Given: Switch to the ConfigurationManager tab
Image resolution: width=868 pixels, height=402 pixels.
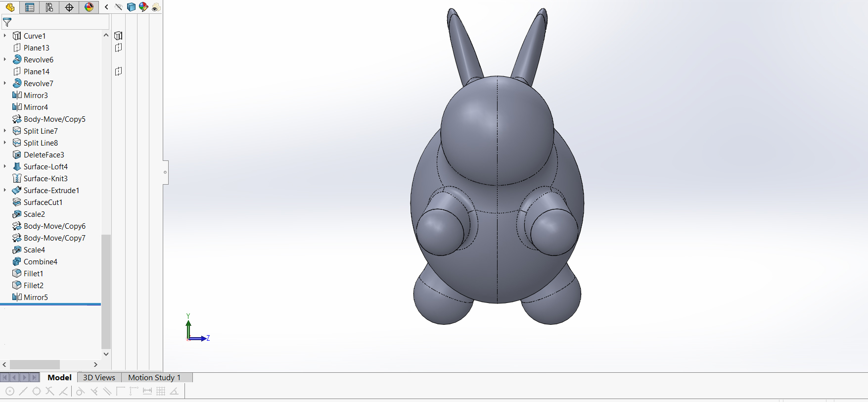Looking at the screenshot, I should click(x=49, y=7).
